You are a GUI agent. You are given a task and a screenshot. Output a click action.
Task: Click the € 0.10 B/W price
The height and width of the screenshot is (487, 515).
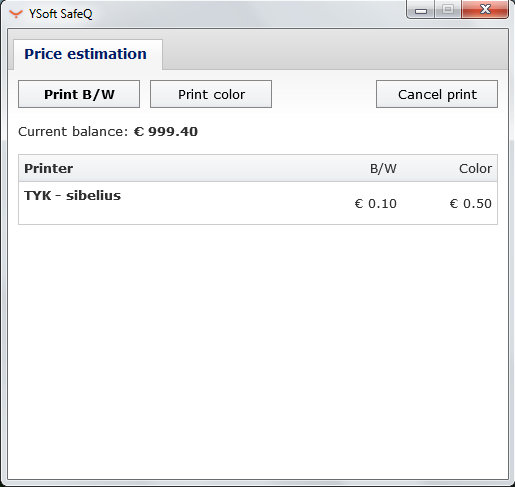(x=376, y=203)
